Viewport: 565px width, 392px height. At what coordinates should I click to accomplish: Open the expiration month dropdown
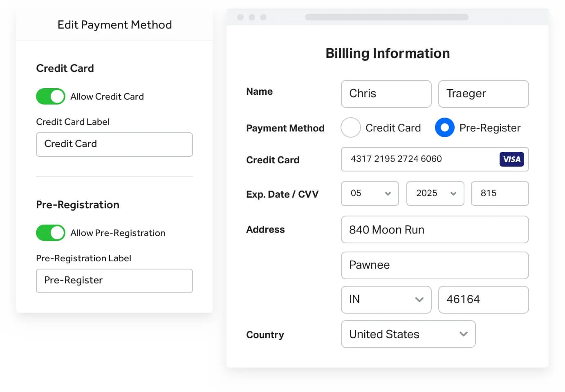370,194
